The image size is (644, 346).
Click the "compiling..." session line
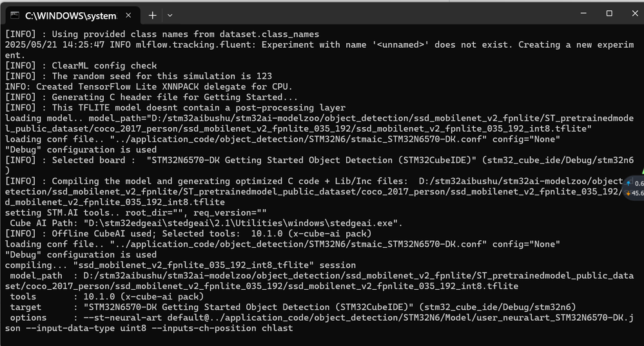point(181,265)
